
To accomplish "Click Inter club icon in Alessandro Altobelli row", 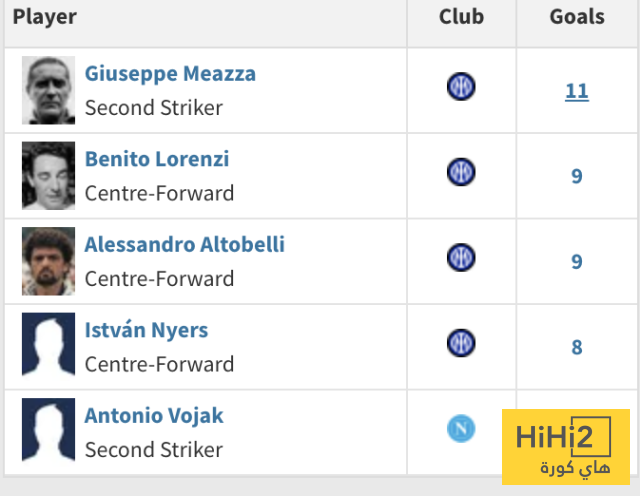I will click(461, 258).
